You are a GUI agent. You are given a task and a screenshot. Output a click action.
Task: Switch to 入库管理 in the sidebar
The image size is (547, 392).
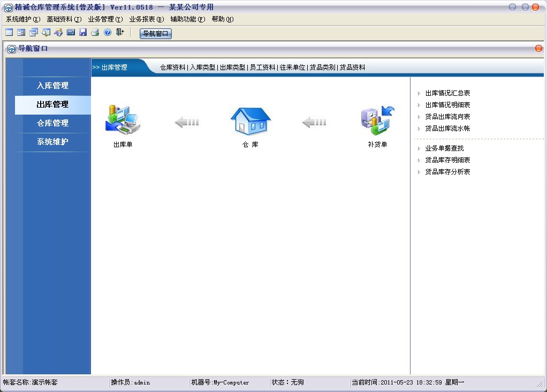[53, 86]
